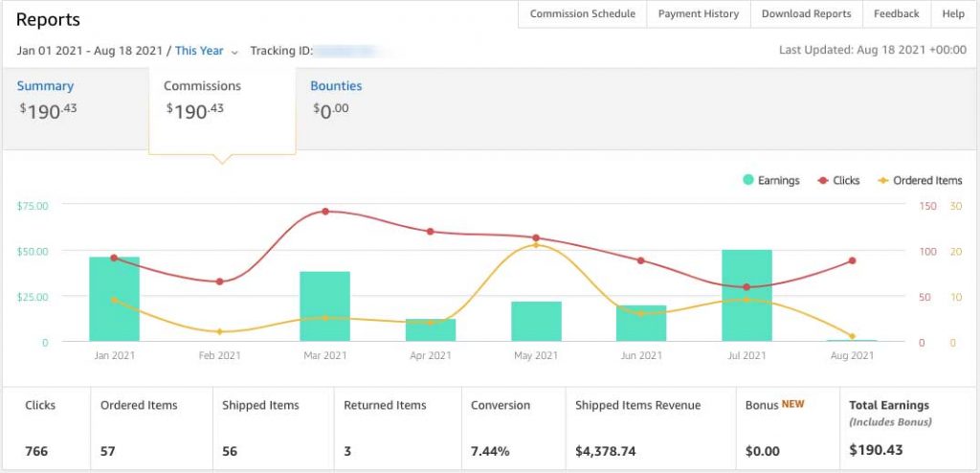The height and width of the screenshot is (473, 980).
Task: Click the Aug 2021 clicks data point
Action: pos(852,260)
